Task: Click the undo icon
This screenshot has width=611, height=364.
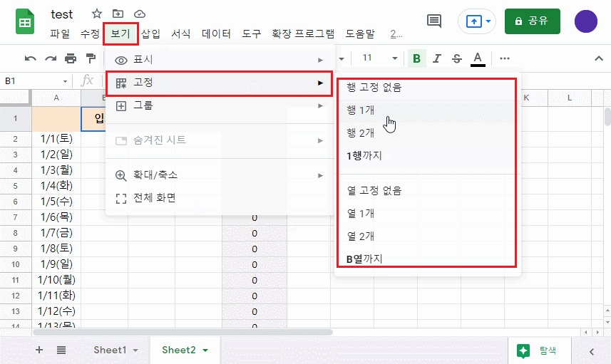Action: click(x=31, y=58)
